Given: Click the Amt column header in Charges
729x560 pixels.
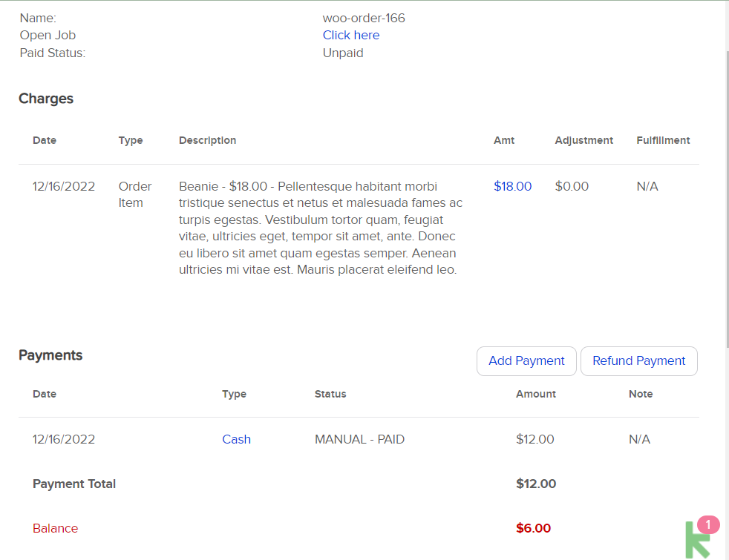Looking at the screenshot, I should tap(503, 140).
